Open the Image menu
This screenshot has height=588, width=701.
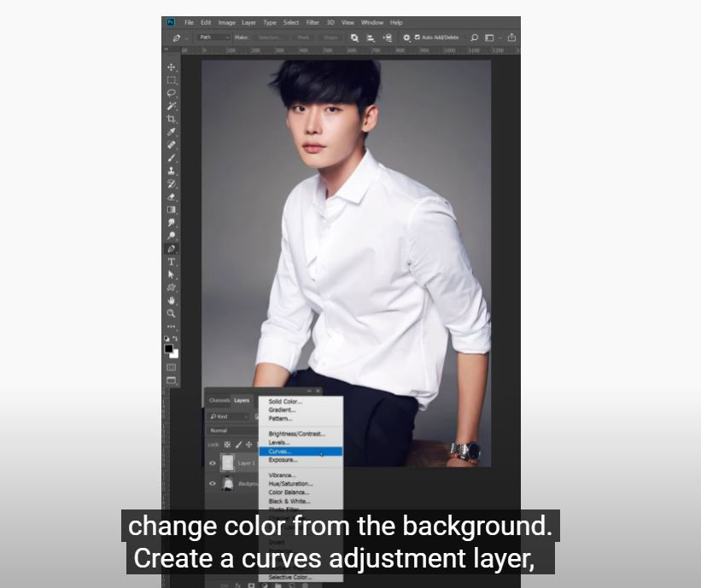coord(226,22)
